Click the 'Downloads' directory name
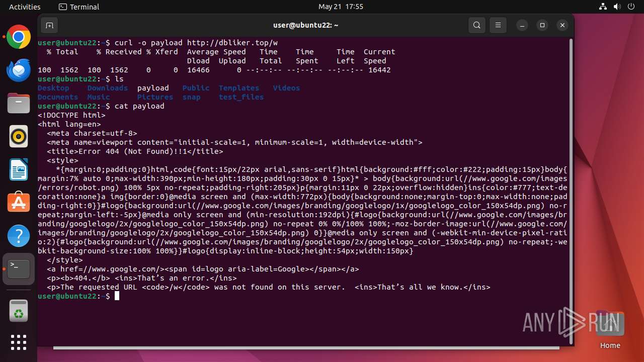Viewport: 644px width, 362px height. coord(108,88)
